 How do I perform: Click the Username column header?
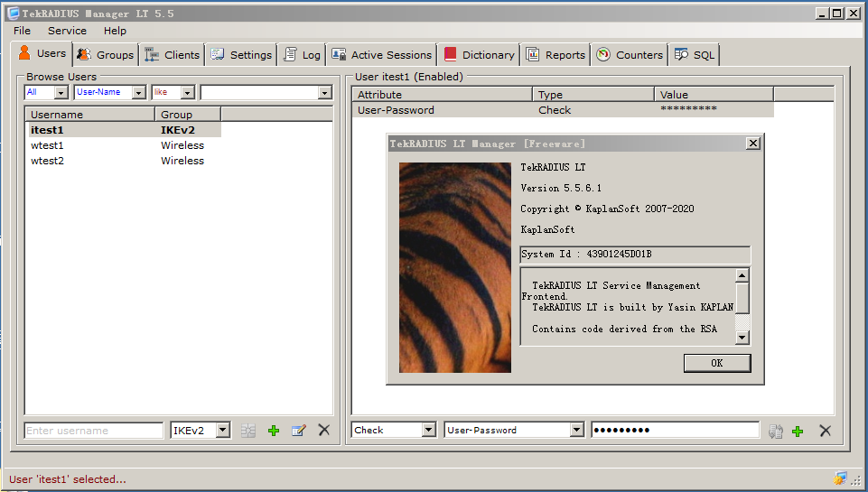[89, 115]
